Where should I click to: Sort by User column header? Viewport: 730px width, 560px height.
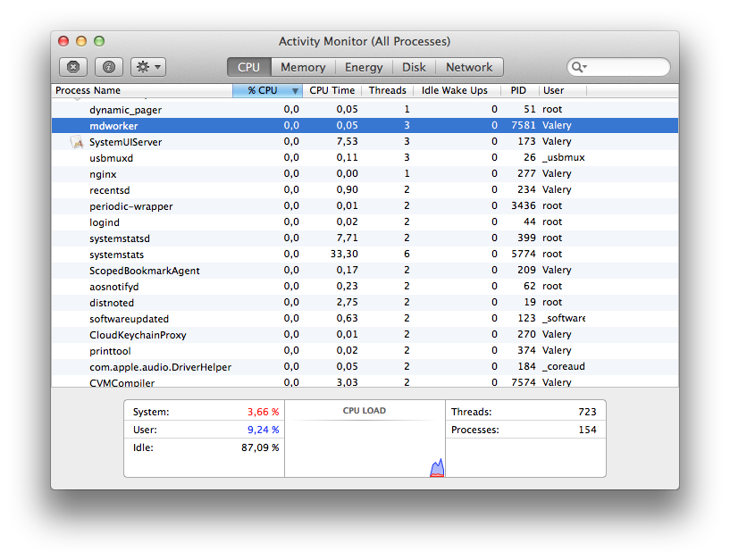point(563,90)
